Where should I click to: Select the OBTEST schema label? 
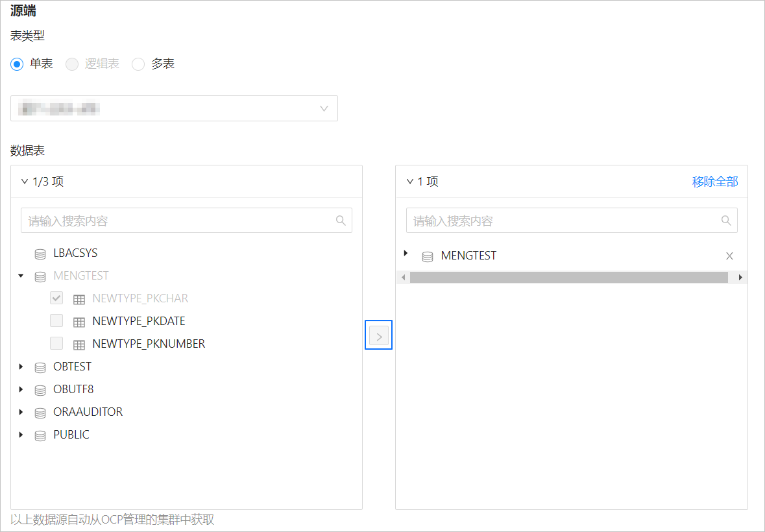click(x=72, y=366)
